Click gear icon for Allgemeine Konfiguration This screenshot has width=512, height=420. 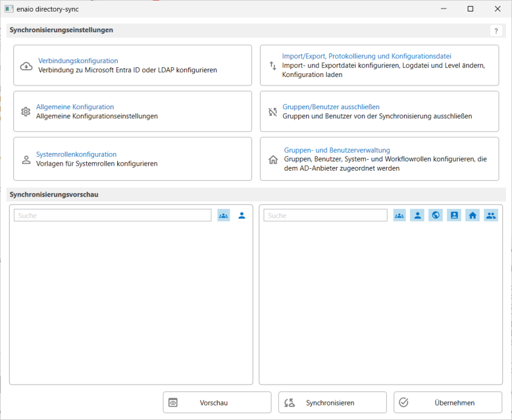tap(26, 112)
